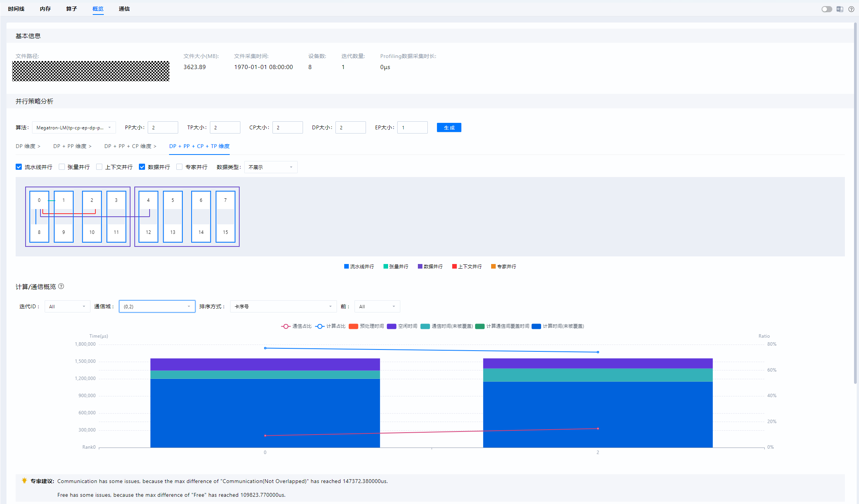The width and height of the screenshot is (859, 504).
Task: Click the PP大小 input field
Action: 163,127
